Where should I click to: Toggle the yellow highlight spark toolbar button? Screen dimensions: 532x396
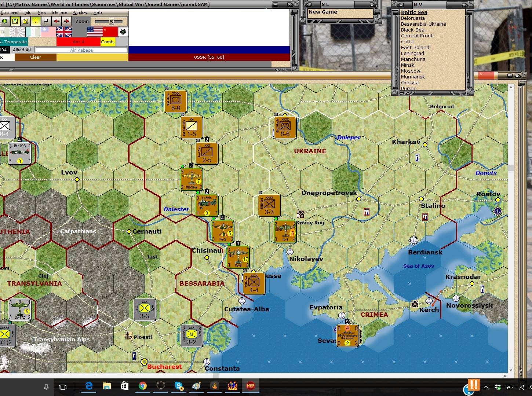(36, 21)
